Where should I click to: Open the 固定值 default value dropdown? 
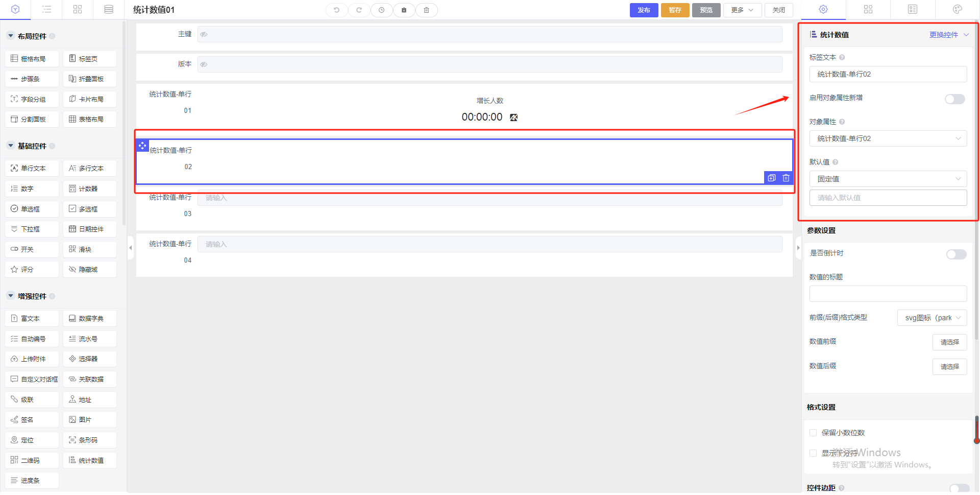coord(888,179)
